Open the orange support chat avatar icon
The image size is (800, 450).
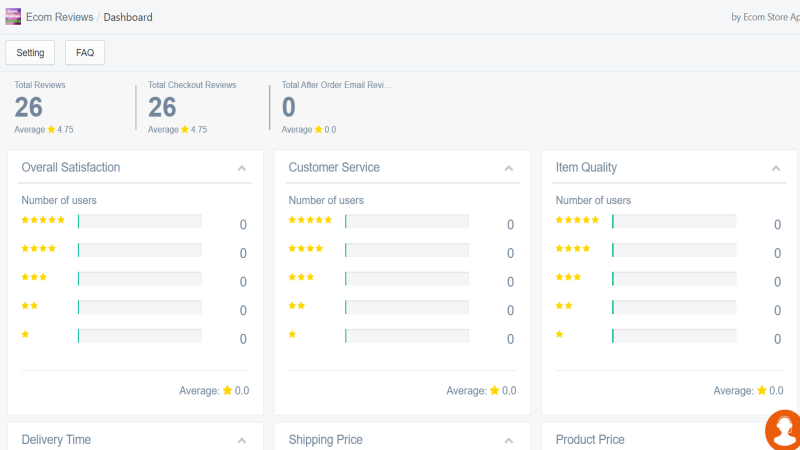pyautogui.click(x=784, y=431)
